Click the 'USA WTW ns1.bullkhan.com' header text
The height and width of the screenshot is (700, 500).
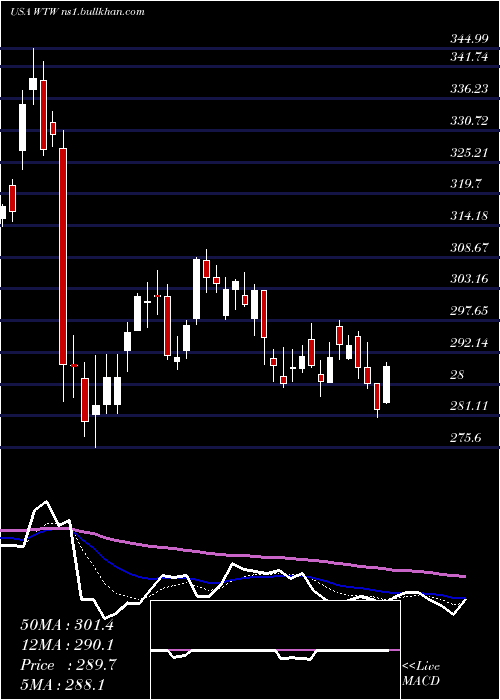click(x=77, y=12)
